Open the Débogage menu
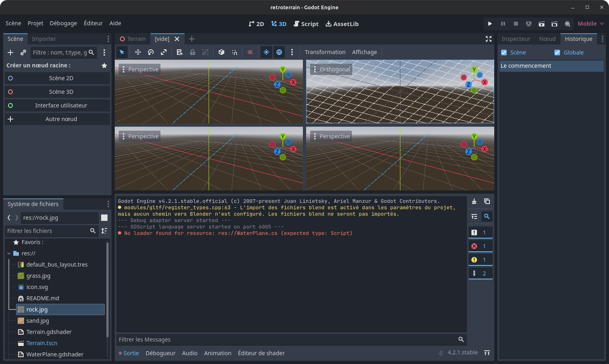Screen dimensions: 609x364 click(x=63, y=23)
